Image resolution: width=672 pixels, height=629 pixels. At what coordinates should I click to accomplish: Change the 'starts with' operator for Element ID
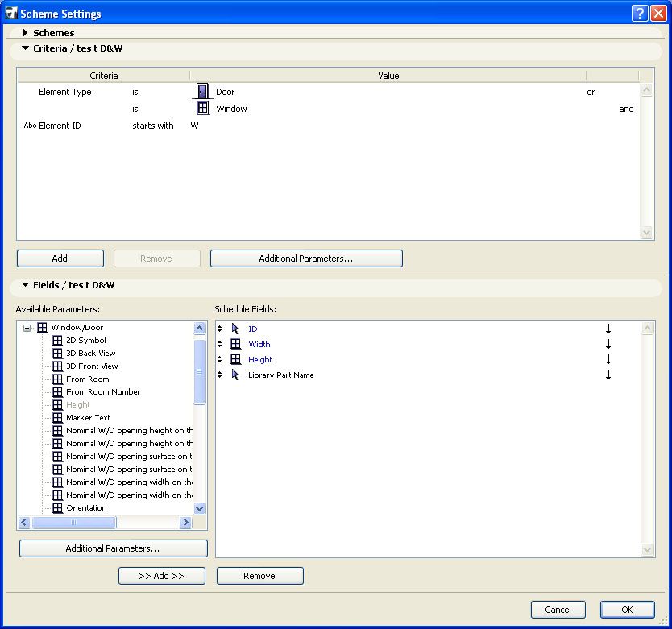tap(153, 126)
